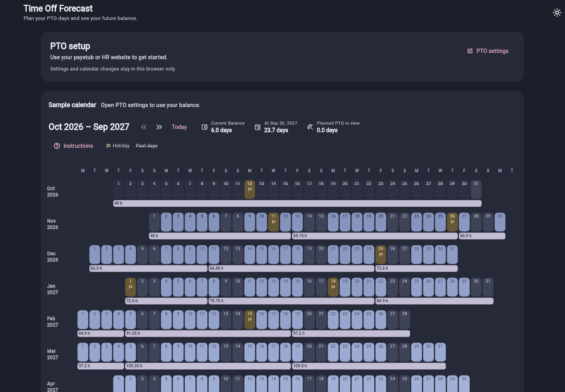Click the Planned PTO beach umbrella icon
This screenshot has height=392, width=565.
pyautogui.click(x=310, y=127)
